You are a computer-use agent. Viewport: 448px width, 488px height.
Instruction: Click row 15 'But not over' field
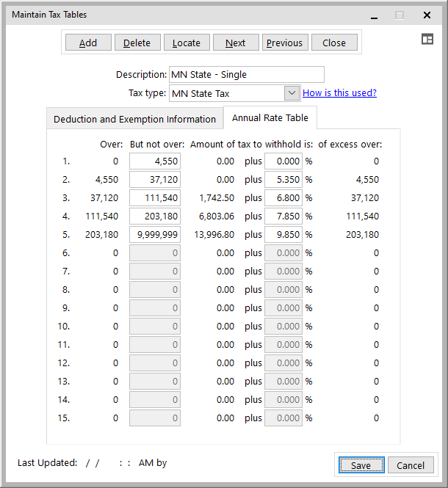(x=155, y=418)
